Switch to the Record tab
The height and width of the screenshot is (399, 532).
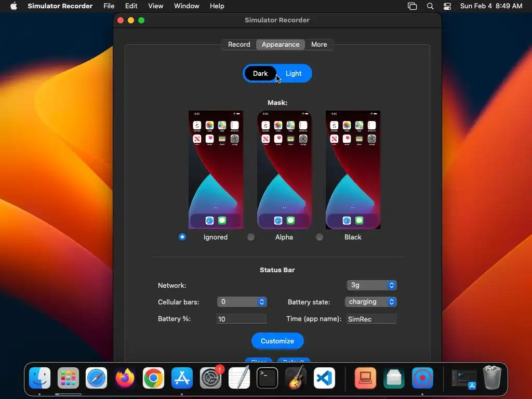point(239,45)
